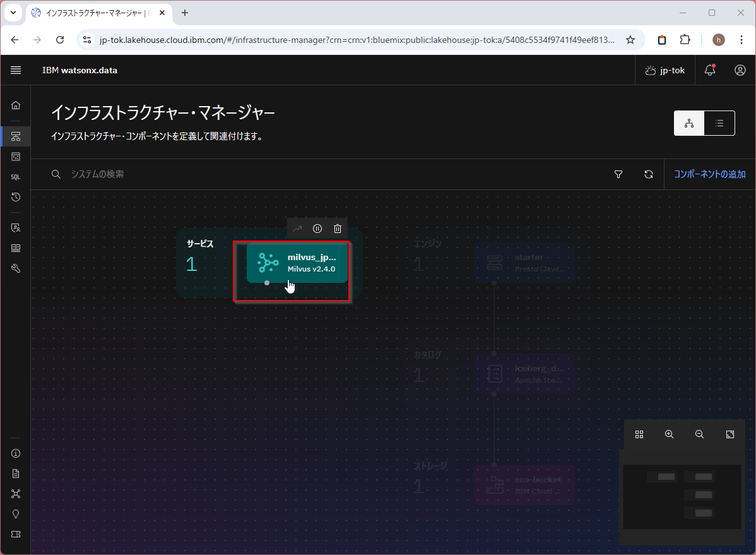This screenshot has height=555, width=756.
Task: Open a new browser tab
Action: pyautogui.click(x=185, y=13)
